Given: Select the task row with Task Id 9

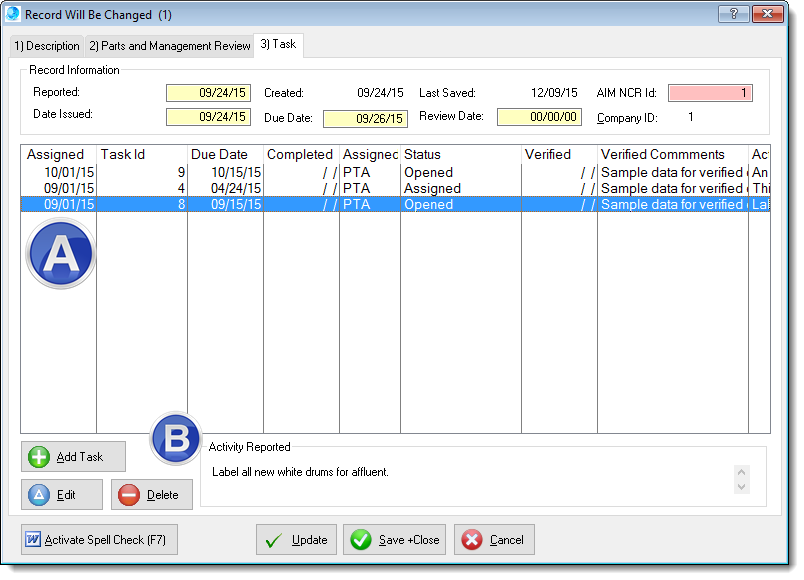Looking at the screenshot, I should click(x=300, y=172).
